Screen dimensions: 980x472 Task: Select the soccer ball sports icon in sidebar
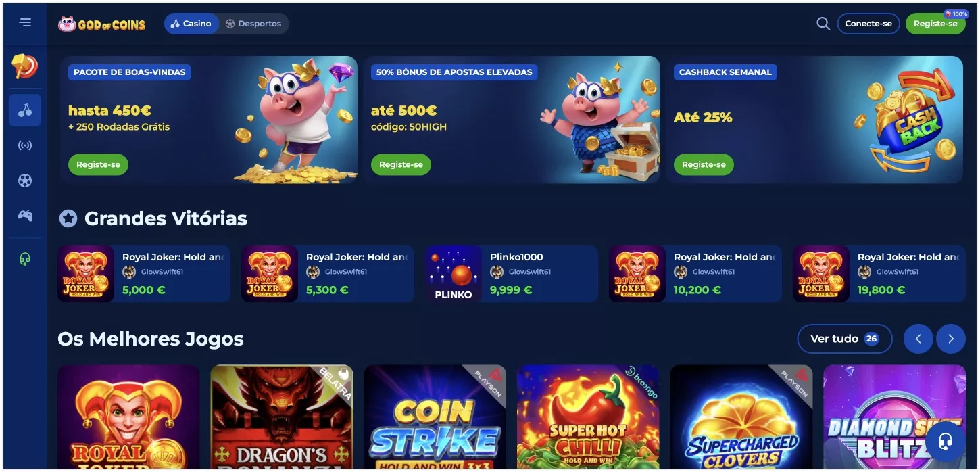click(x=25, y=181)
